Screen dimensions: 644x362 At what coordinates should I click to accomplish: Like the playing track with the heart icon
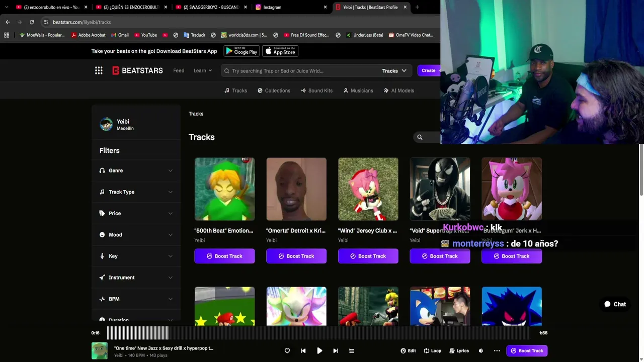click(287, 351)
